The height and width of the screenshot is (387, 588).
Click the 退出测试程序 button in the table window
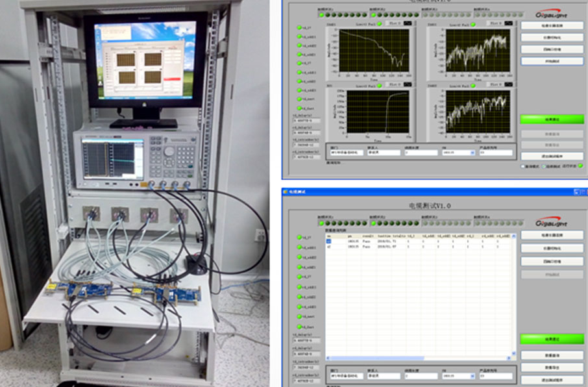552,380
